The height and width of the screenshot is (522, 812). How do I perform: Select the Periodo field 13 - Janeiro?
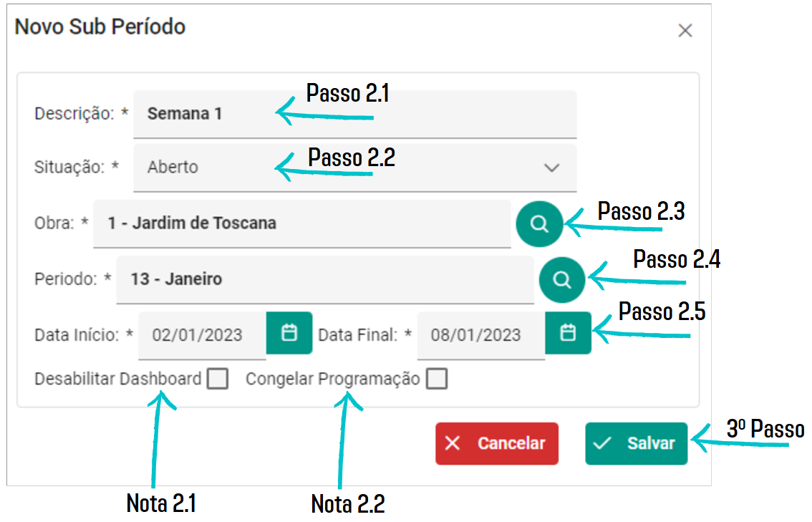[325, 280]
